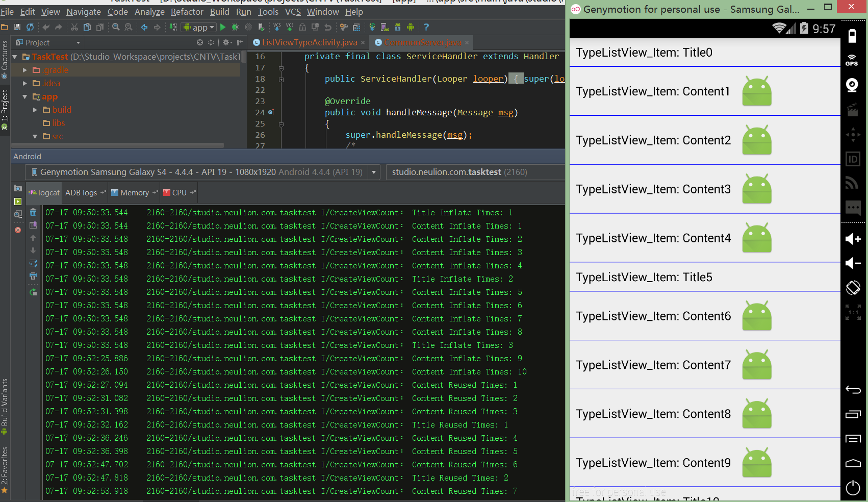Open the Project panel gear settings dropdown
This screenshot has height=502, width=868.
[x=227, y=42]
